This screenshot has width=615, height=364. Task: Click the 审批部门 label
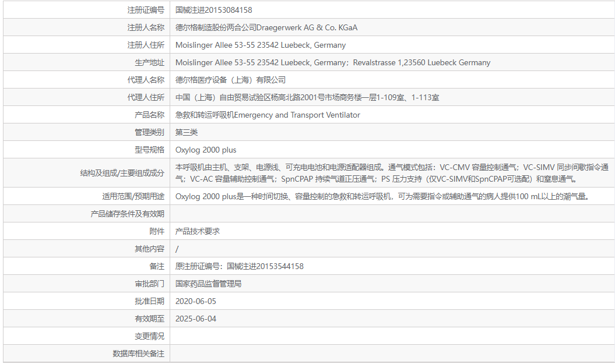[149, 284]
